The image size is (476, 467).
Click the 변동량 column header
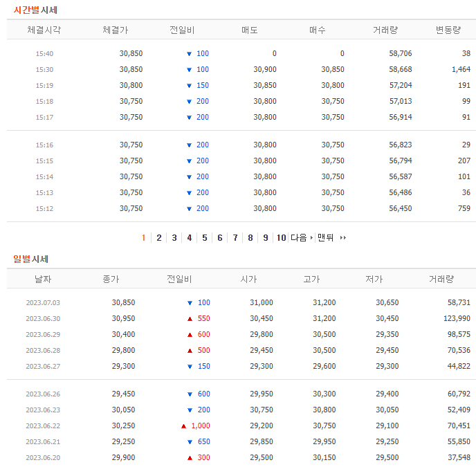coord(448,30)
